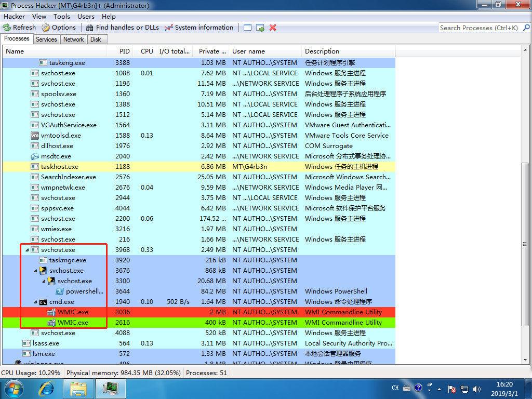This screenshot has width=532, height=399.
Task: Click the volume speaker tray icon
Action: tap(477, 389)
